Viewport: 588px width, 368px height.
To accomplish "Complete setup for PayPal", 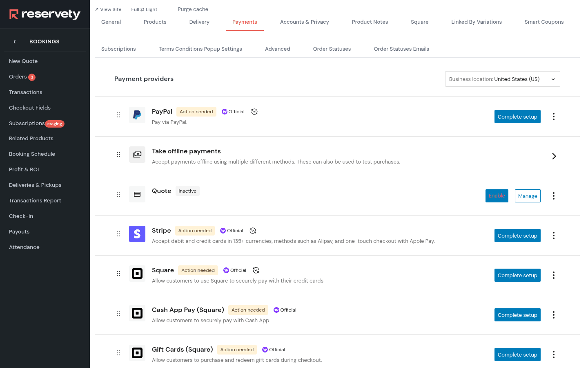I will [517, 117].
